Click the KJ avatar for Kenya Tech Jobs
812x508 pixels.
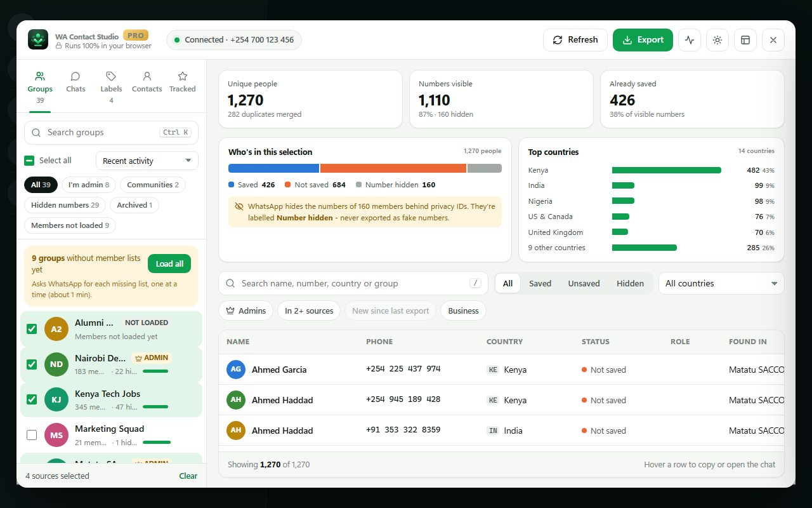[56, 400]
